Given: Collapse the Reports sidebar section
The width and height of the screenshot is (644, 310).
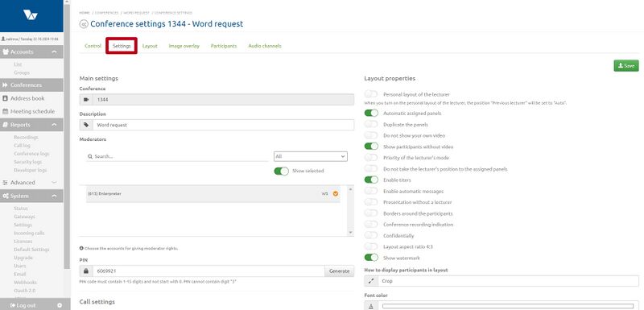Looking at the screenshot, I should point(54,125).
